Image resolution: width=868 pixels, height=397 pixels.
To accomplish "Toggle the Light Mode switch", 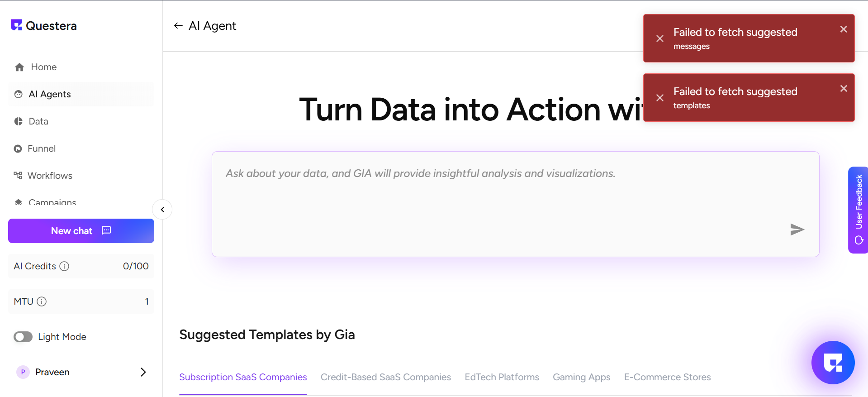I will click(x=23, y=337).
